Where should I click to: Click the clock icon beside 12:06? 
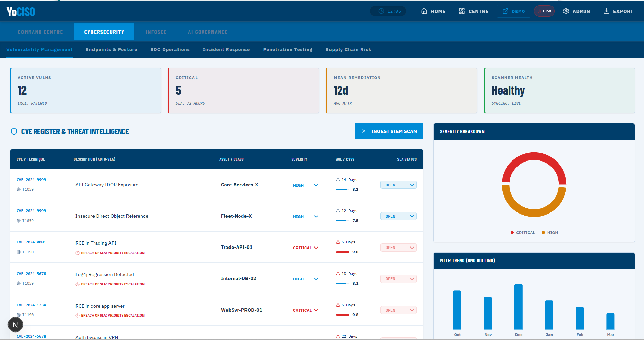(x=381, y=11)
